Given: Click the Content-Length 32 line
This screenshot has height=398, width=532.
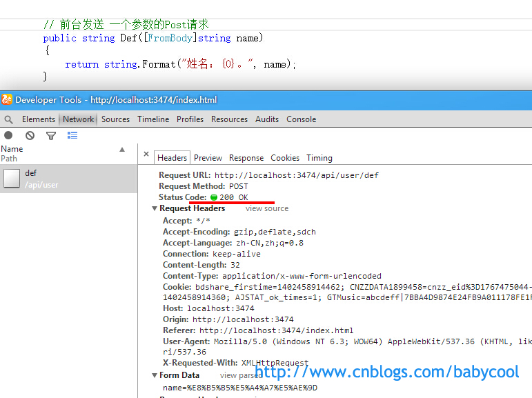Looking at the screenshot, I should (201, 265).
